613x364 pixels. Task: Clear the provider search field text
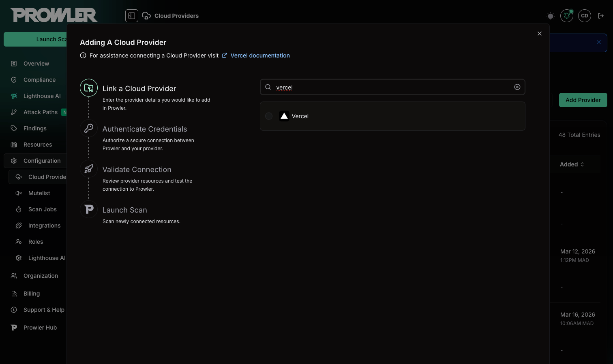pos(517,87)
